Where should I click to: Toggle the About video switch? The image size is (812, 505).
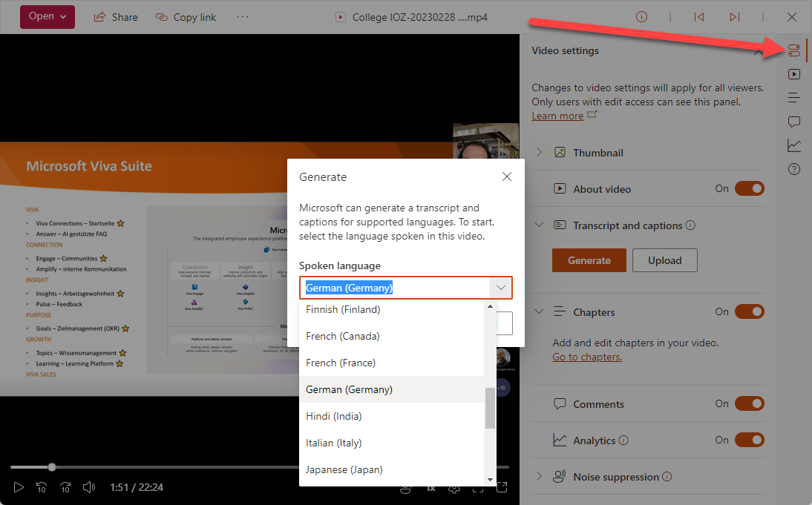750,189
